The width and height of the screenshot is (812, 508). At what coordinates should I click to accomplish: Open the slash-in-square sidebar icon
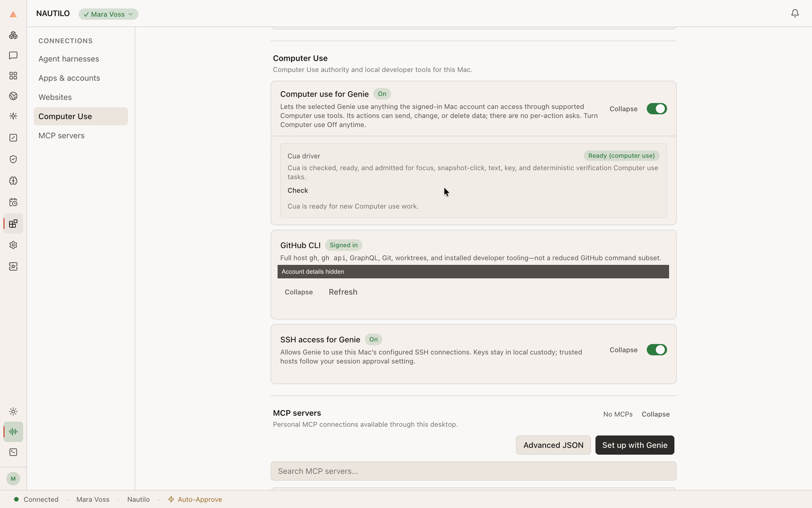pyautogui.click(x=13, y=138)
